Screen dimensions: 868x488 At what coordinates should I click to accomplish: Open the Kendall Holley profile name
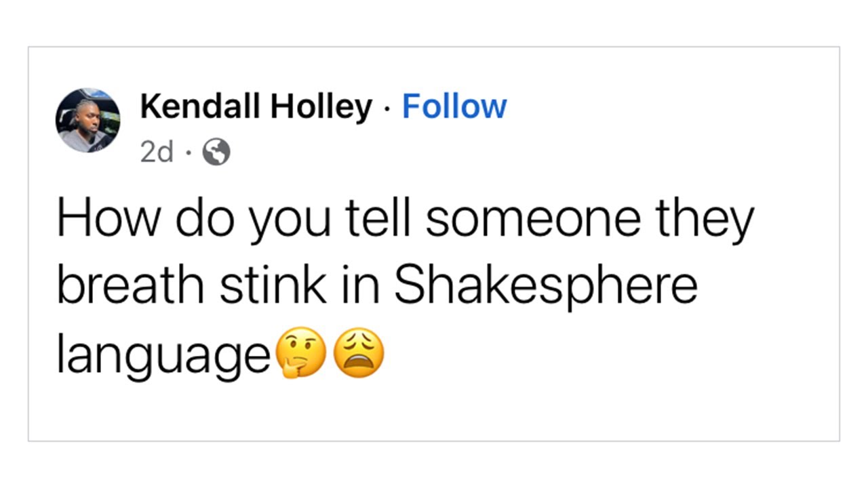click(256, 107)
